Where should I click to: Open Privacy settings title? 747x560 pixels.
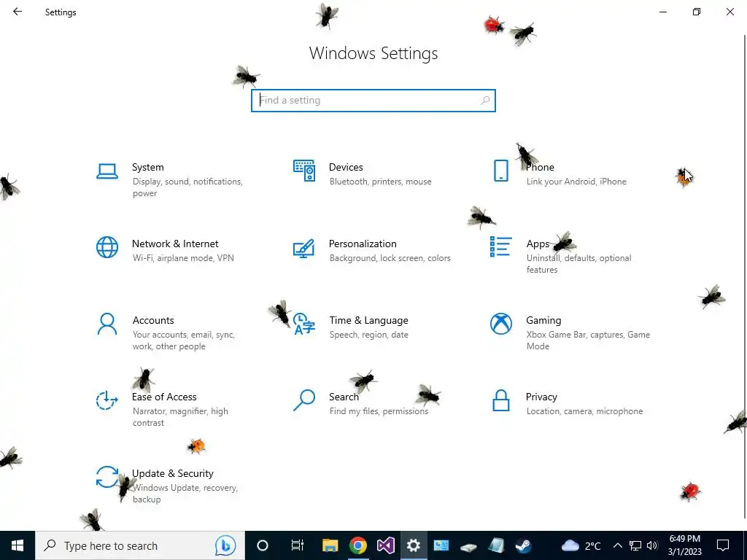click(541, 397)
